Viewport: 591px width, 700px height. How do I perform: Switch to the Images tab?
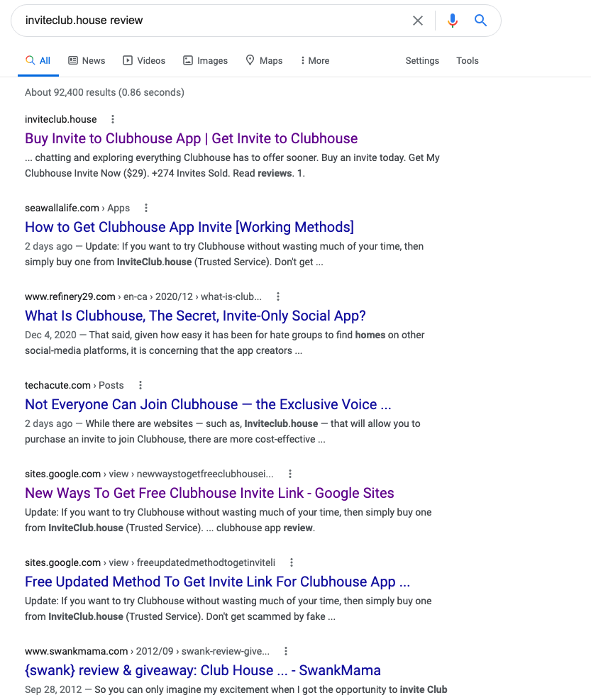tap(206, 61)
